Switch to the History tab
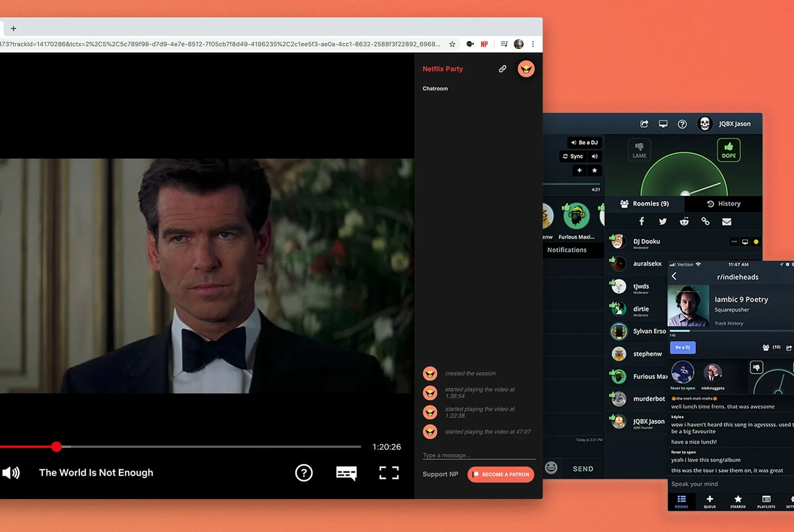The width and height of the screenshot is (794, 532). 724,204
